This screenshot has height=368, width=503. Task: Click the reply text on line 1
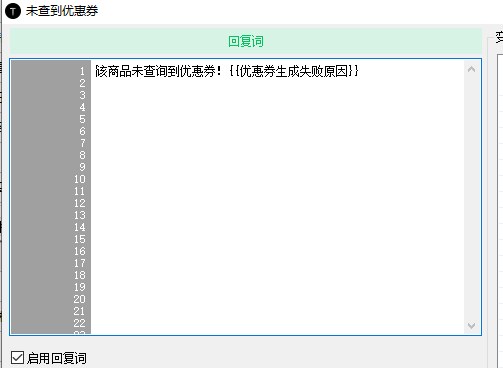[x=227, y=71]
